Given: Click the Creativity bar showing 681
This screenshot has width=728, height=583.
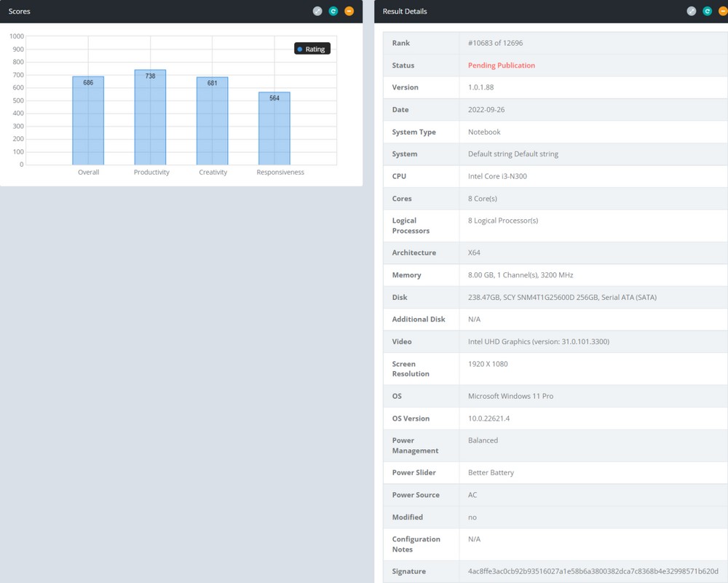Looking at the screenshot, I should (x=212, y=121).
